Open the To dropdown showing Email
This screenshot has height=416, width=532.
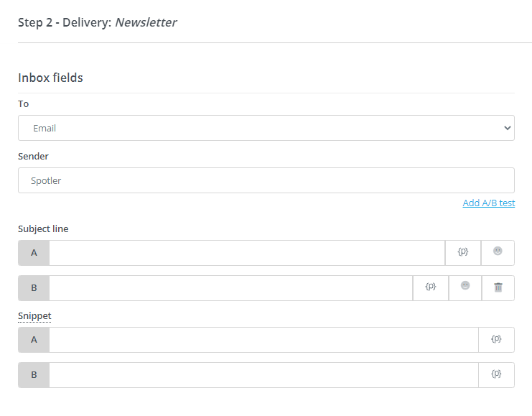pyautogui.click(x=266, y=128)
